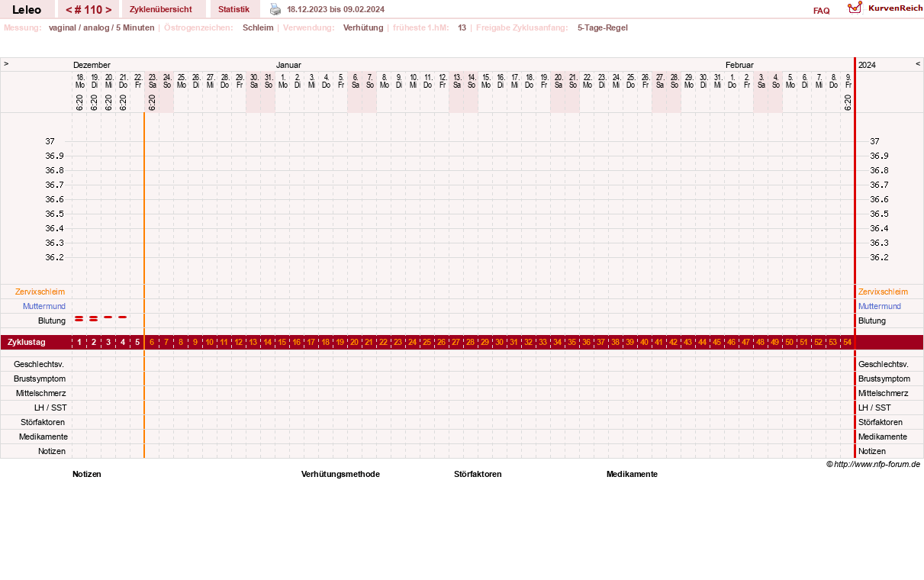The height and width of the screenshot is (580, 924).
Task: Click the left LH / SST row label
Action: [50, 408]
